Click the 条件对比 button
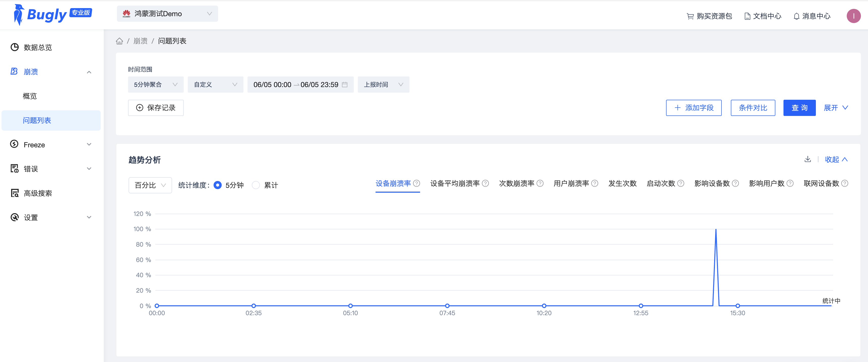This screenshot has height=362, width=868. (753, 108)
